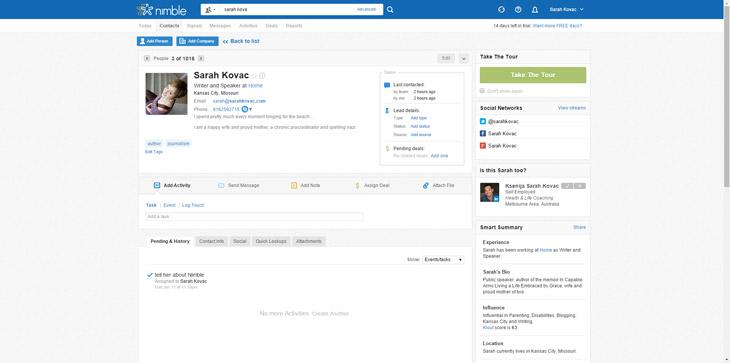Expand dropdown arrow next to Edit button

tap(463, 59)
